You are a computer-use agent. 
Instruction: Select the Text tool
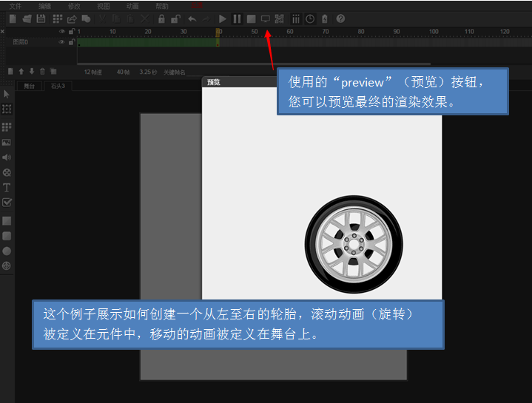click(x=7, y=187)
